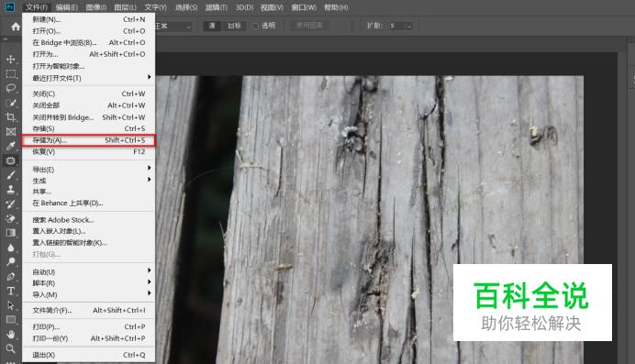635x364 pixels.
Task: Open the 滤镜(T) menu
Action: click(217, 7)
